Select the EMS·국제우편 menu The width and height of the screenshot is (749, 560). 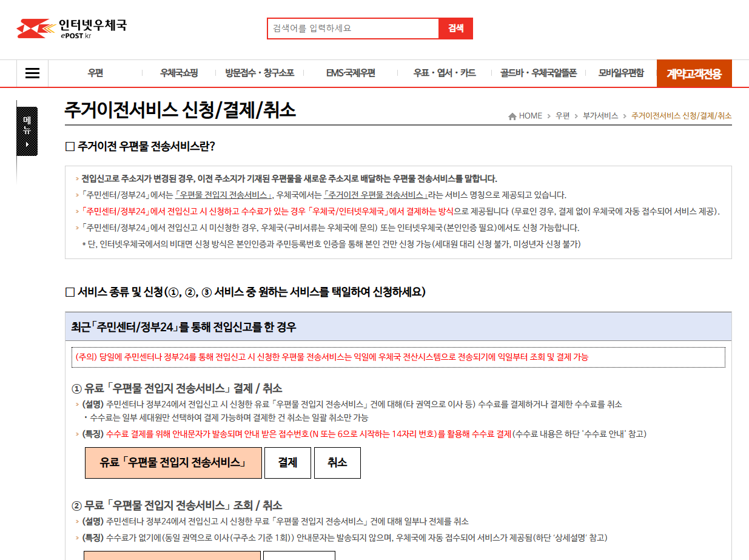[x=350, y=73]
